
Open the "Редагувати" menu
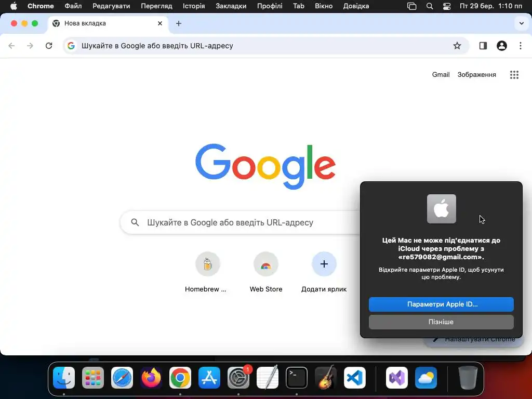111,6
